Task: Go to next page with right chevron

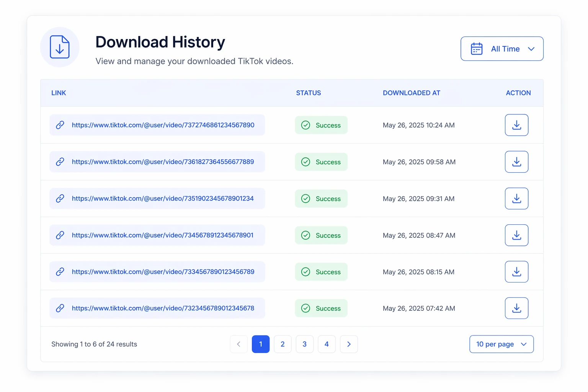Action: coord(349,344)
